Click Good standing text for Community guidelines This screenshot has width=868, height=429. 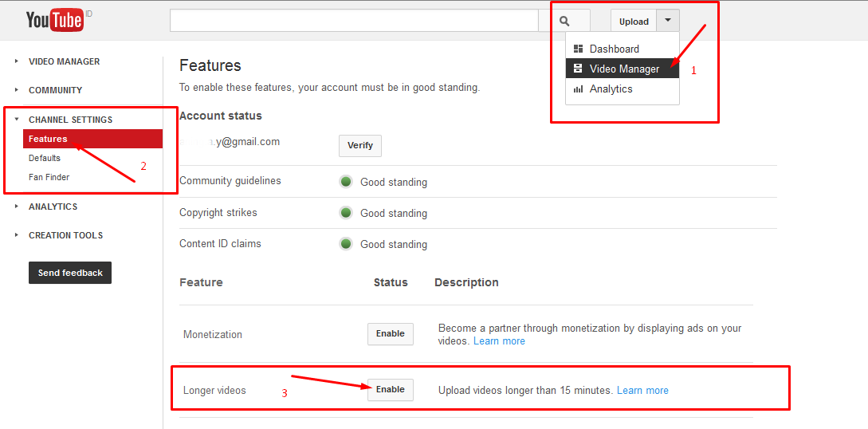point(394,182)
